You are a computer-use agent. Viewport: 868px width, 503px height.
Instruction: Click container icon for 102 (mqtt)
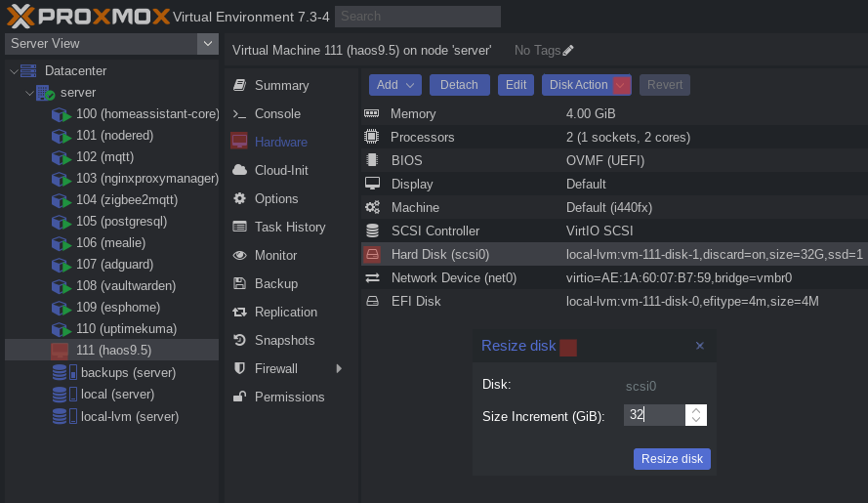tap(61, 158)
